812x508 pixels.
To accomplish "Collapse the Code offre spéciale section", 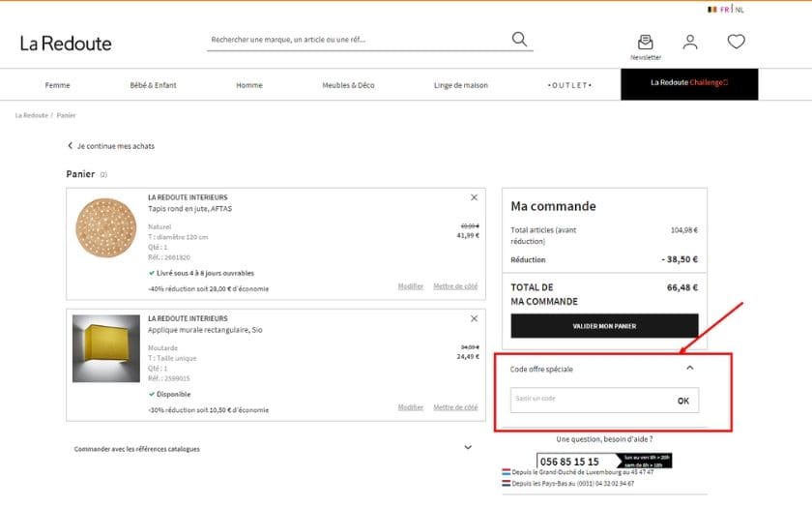I will click(x=690, y=368).
